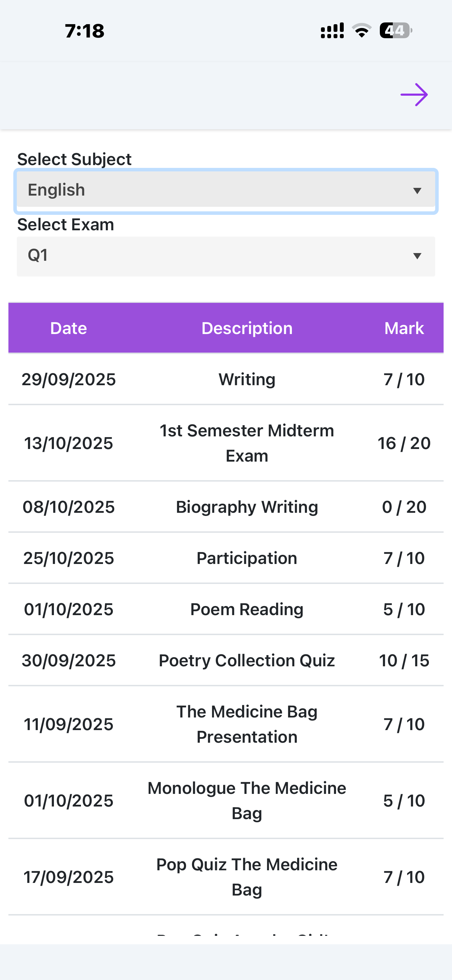
Task: Tap the Wi-Fi status icon
Action: click(x=362, y=30)
